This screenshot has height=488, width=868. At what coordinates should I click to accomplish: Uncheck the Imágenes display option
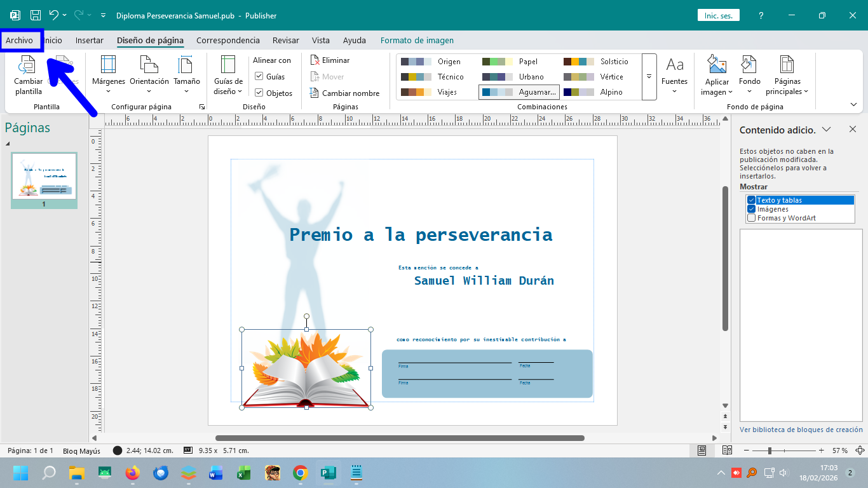751,209
